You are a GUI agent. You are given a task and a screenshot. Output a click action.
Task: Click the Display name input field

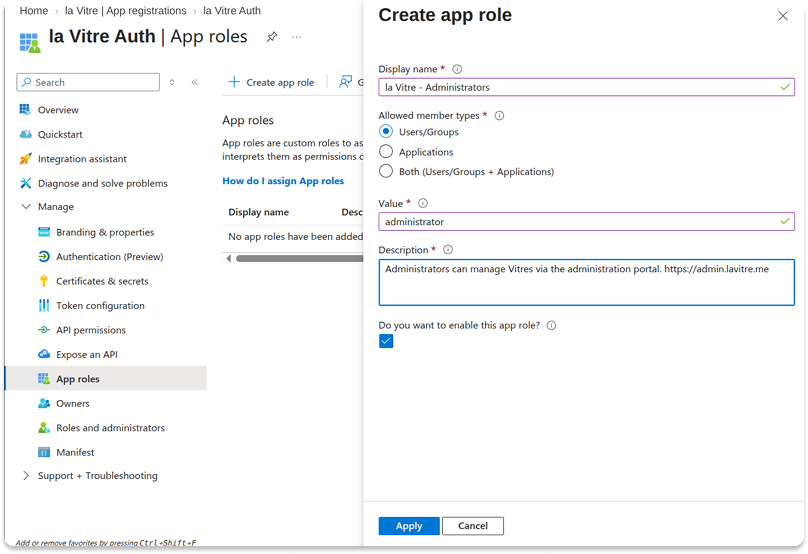[x=586, y=87]
